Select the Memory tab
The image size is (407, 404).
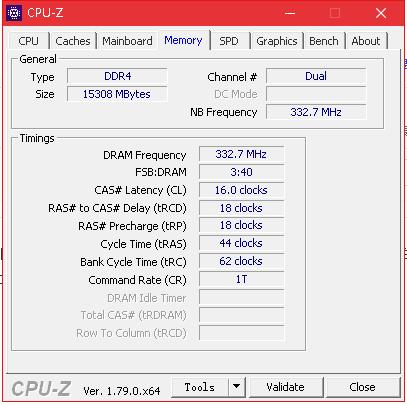pyautogui.click(x=183, y=40)
